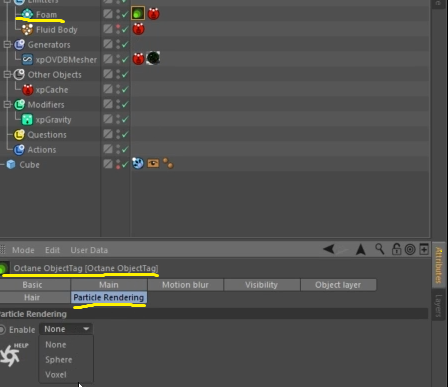Navigate back with the left arrow icon
Viewport: 448px width, 387px height.
[329, 249]
